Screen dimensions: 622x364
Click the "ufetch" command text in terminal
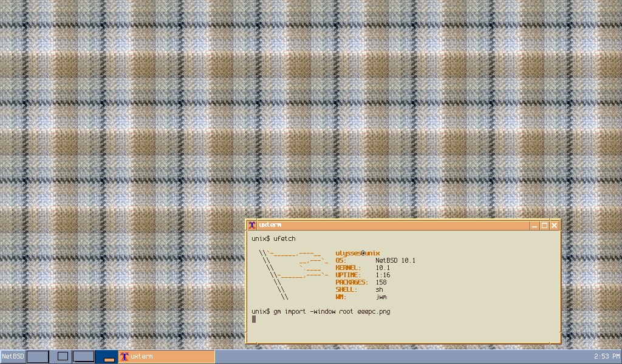pos(284,239)
